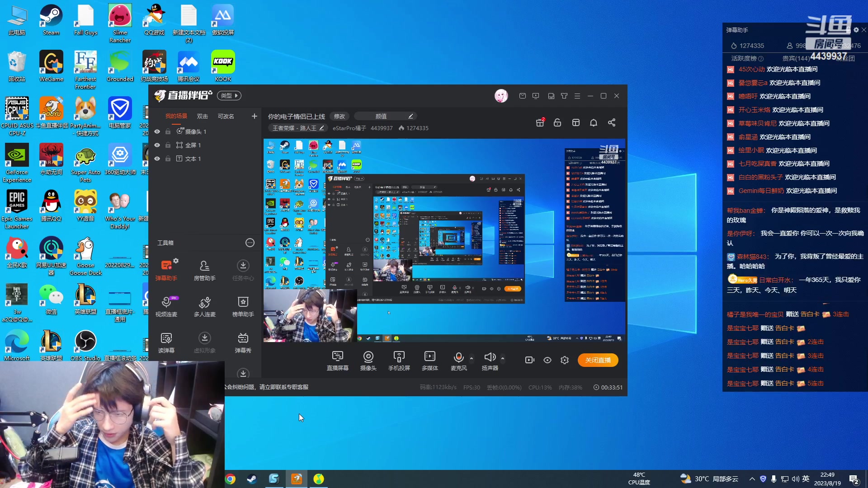Open stream settings gear icon
The width and height of the screenshot is (868, 488).
[x=565, y=360]
